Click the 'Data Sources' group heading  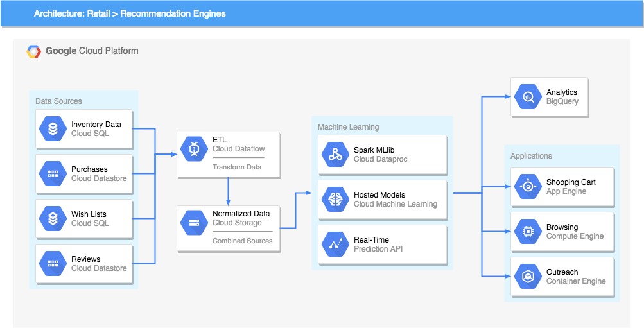pyautogui.click(x=58, y=101)
